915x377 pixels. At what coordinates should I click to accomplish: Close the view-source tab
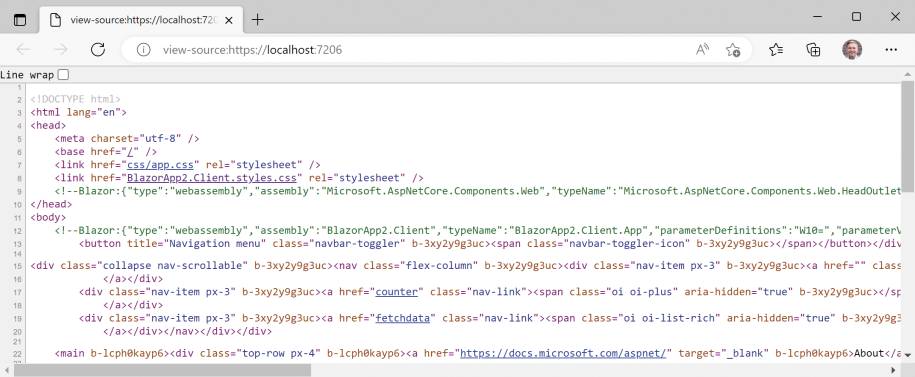(x=229, y=20)
